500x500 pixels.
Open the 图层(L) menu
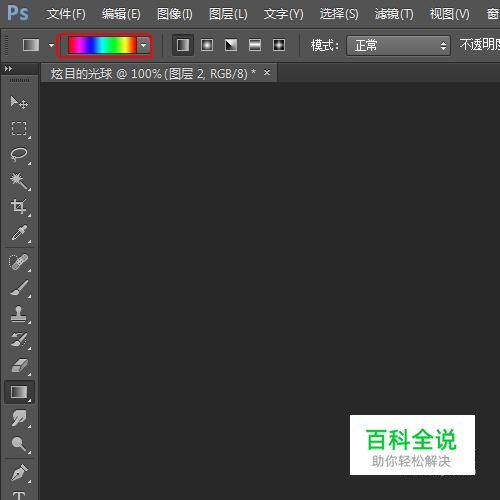[x=228, y=14]
